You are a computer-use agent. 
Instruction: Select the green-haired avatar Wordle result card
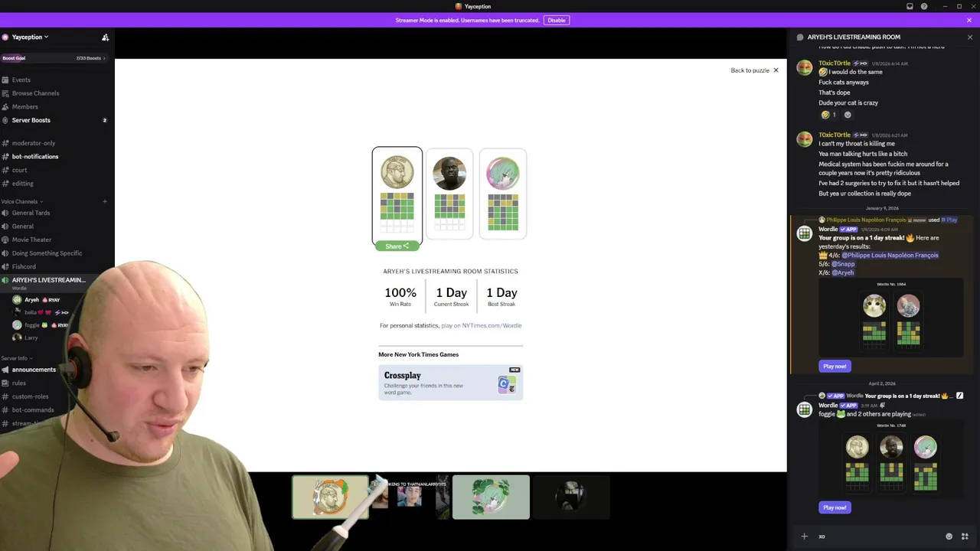503,194
